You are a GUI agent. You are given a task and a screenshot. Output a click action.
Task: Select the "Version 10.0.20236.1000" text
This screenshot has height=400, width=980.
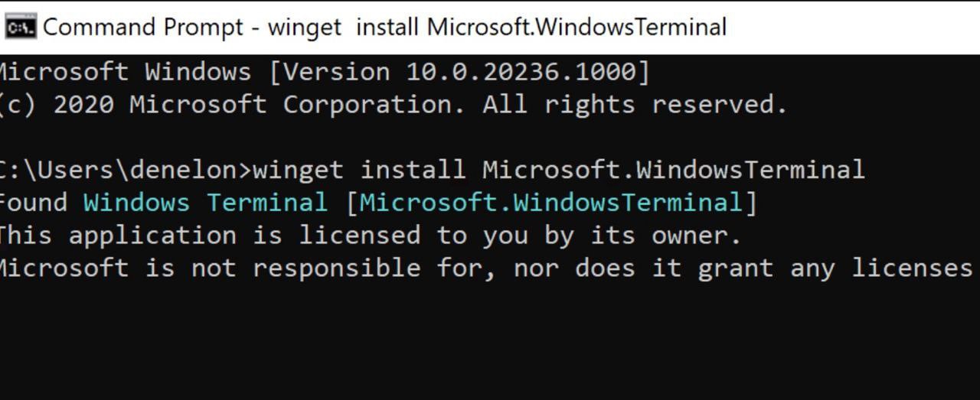click(459, 72)
